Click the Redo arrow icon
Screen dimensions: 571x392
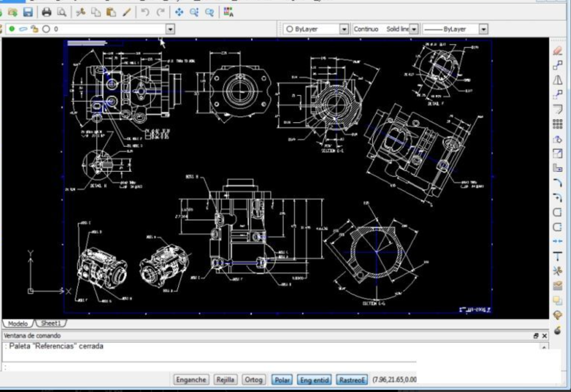click(160, 12)
